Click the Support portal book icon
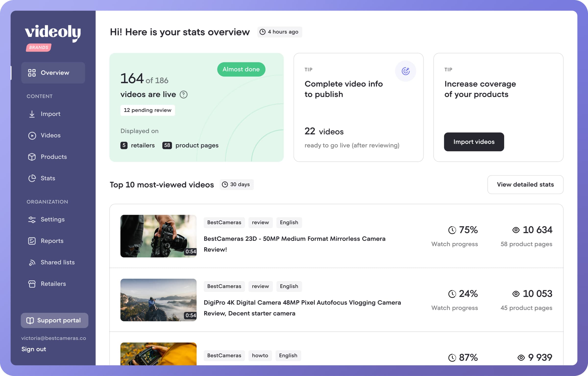Viewport: 588px width, 376px height. [x=30, y=321]
